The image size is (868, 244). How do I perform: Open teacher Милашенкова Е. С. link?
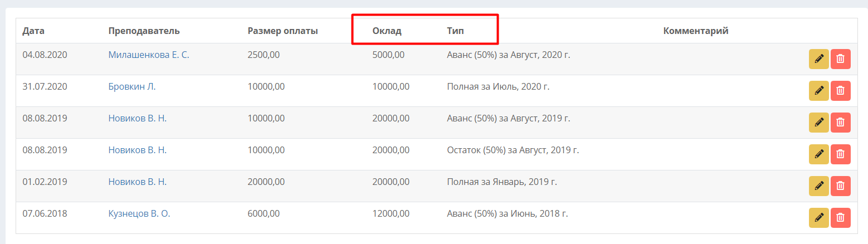click(x=149, y=55)
